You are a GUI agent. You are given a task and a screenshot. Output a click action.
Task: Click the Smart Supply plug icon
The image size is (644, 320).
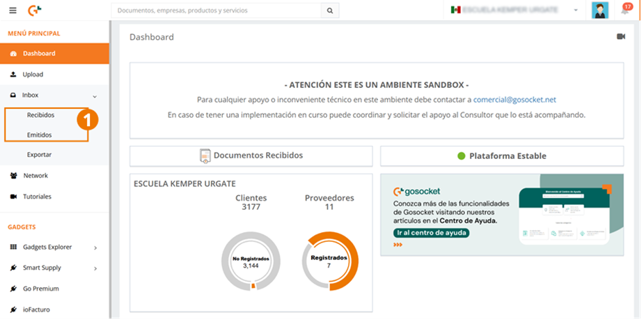click(13, 268)
